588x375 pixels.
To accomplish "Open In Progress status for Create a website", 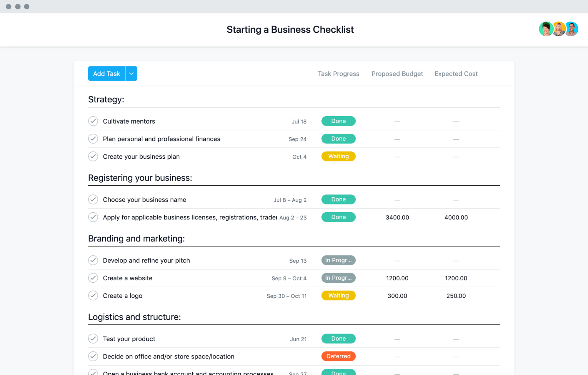I will [338, 278].
